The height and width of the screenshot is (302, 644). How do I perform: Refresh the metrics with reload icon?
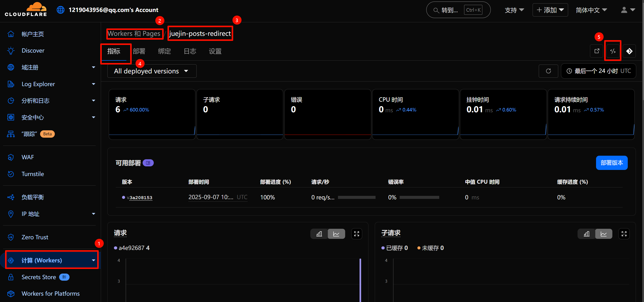[548, 71]
